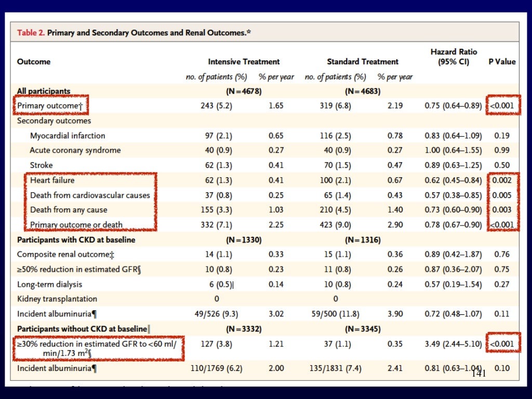532x399 pixels.
Task: Click the '(N=4678)' intensive group size
Action: (x=244, y=91)
